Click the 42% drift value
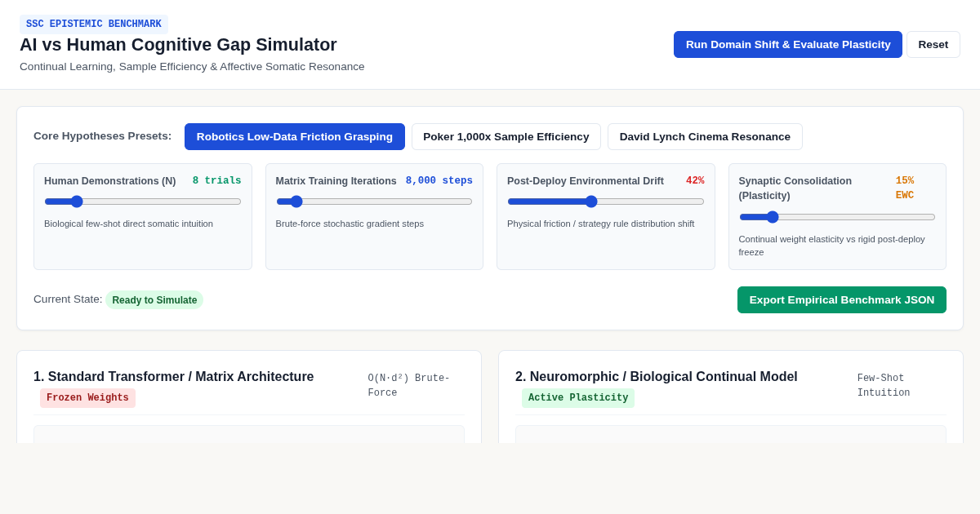 pyautogui.click(x=695, y=181)
